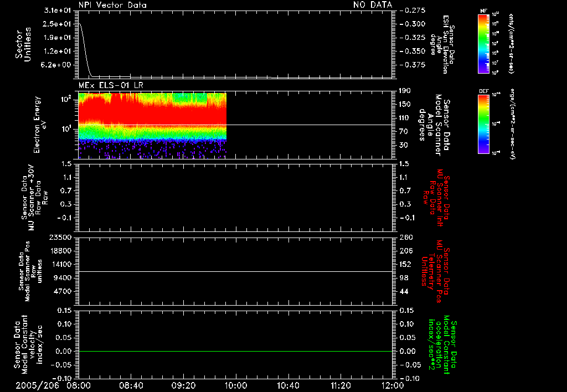Click the 'NF' color bar title
The height and width of the screenshot is (392, 567).
[x=483, y=11]
